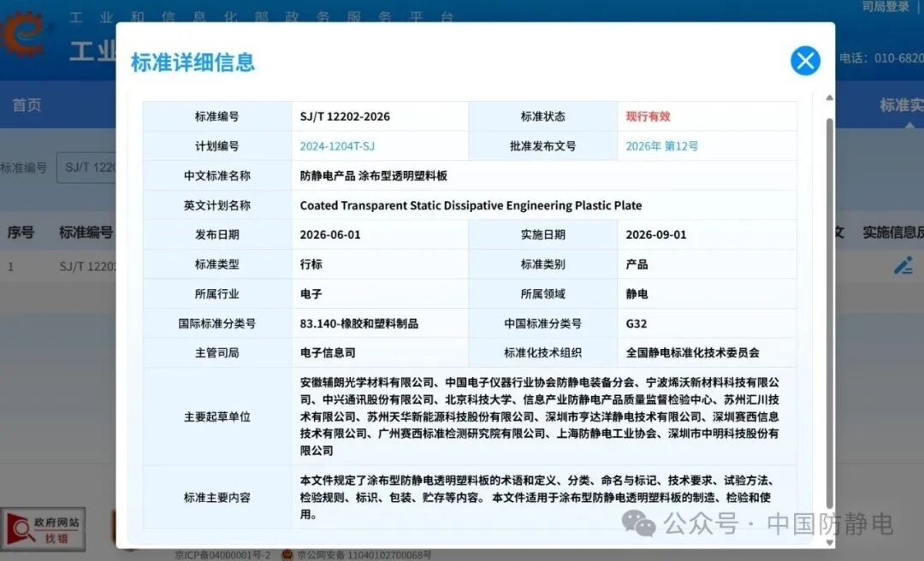
Task: Click 标准编号 column header in background table
Action: click(86, 233)
